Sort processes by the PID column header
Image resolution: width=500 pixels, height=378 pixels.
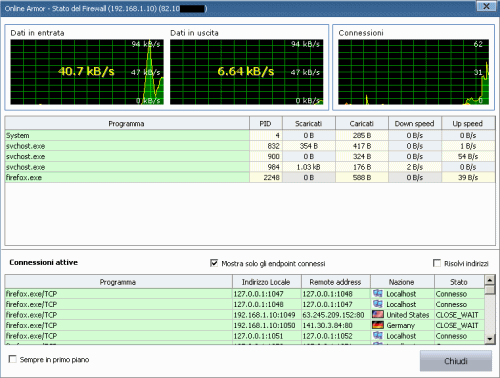266,124
